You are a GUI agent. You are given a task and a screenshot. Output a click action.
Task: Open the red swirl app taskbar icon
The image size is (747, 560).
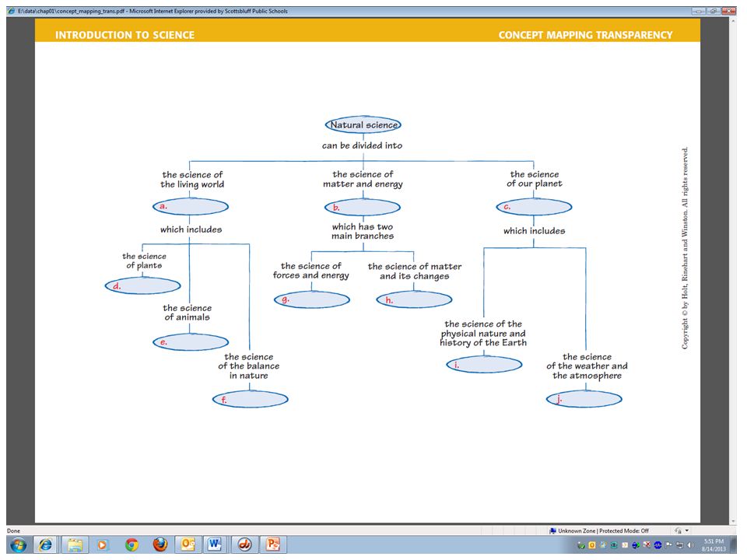245,544
